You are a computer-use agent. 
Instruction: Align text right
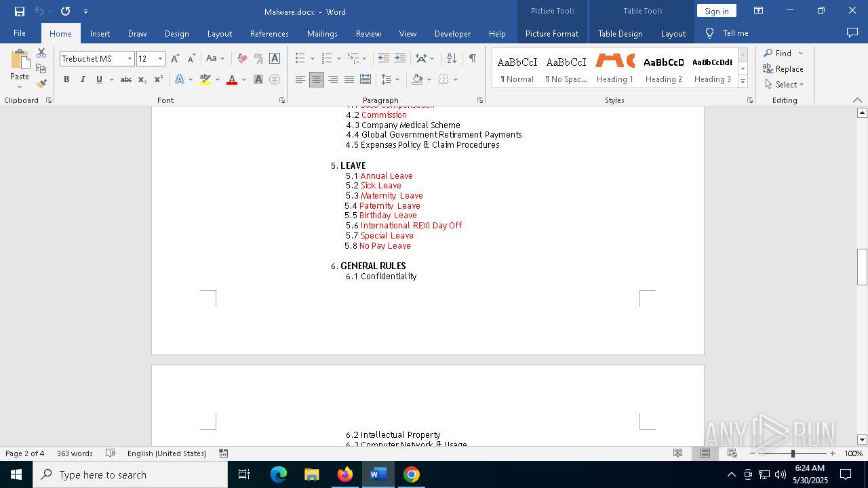click(x=333, y=79)
